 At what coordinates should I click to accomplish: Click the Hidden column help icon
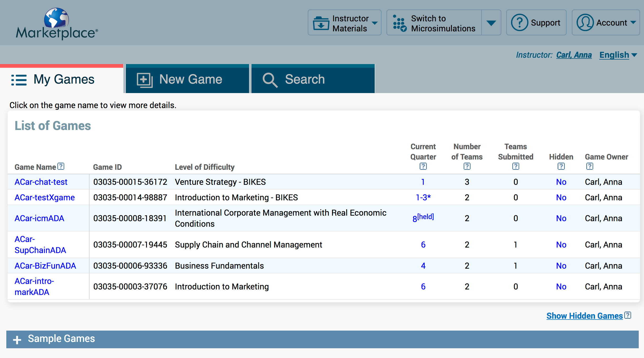tap(561, 166)
